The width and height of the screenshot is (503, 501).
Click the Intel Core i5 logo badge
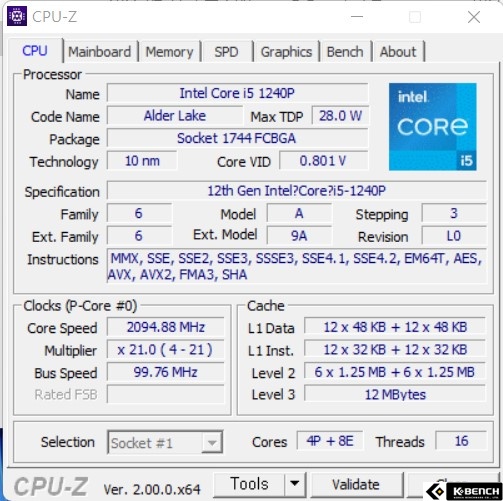(x=433, y=127)
